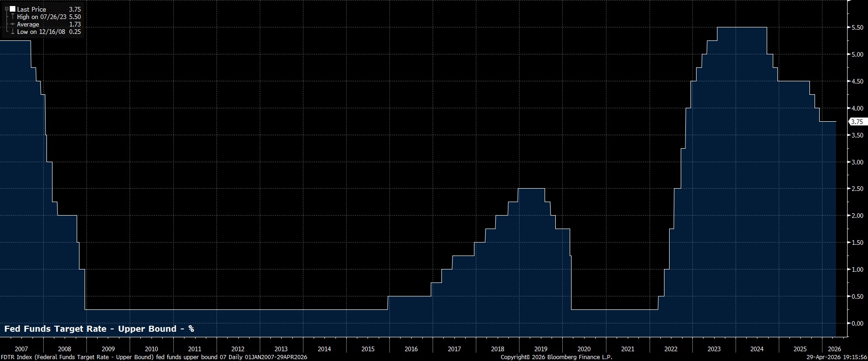The image size is (868, 361).
Task: Click the 2007 label on time axis
Action: (x=21, y=349)
